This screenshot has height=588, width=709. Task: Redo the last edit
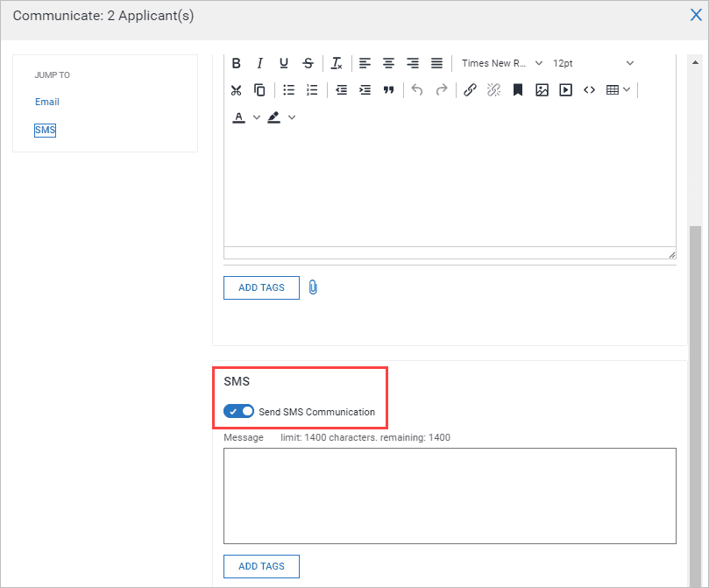click(x=442, y=90)
